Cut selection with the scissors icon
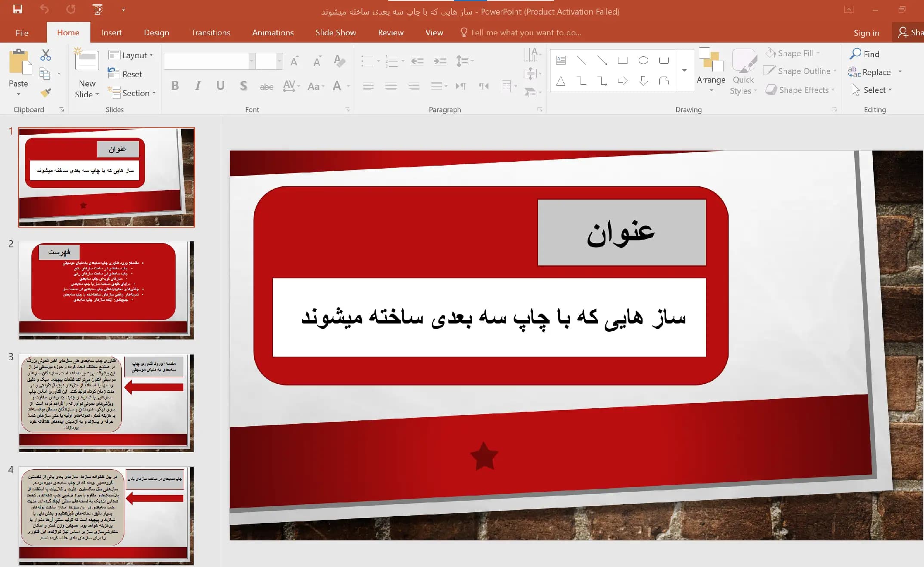The height and width of the screenshot is (567, 924). [46, 55]
